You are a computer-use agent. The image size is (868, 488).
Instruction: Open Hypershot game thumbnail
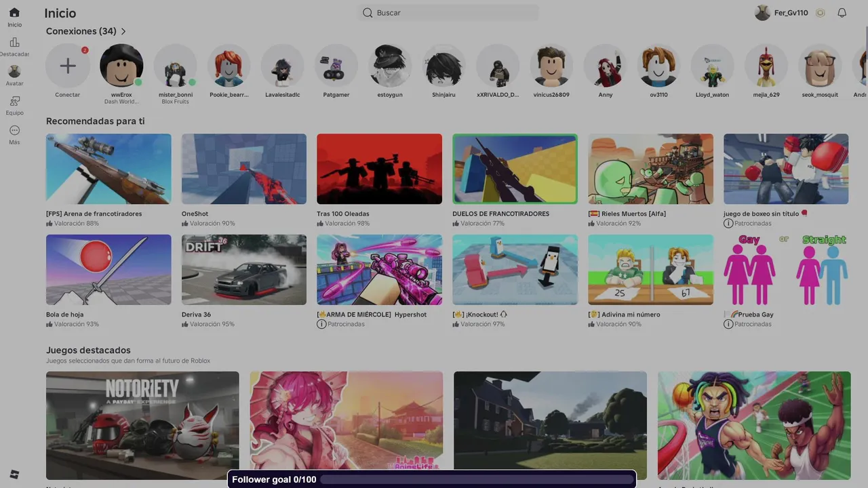(380, 270)
